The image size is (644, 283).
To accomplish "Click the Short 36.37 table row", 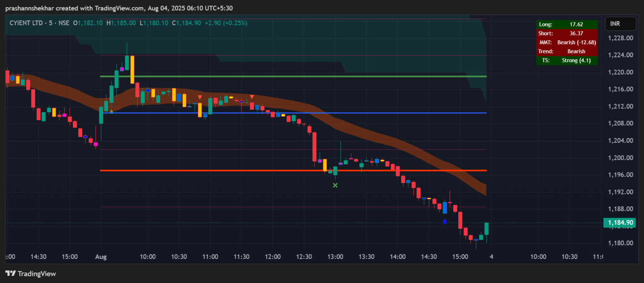I will pyautogui.click(x=567, y=33).
